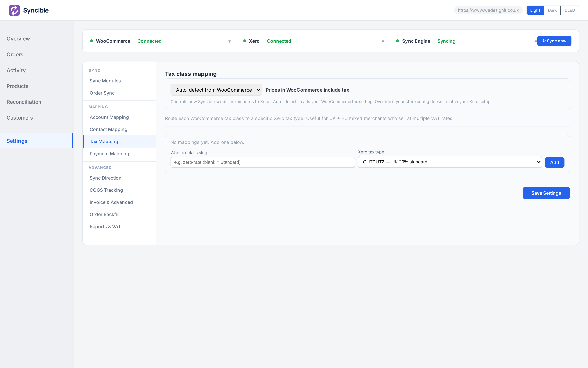Click the Sync Engine green status dot
The height and width of the screenshot is (368, 588).
(397, 41)
